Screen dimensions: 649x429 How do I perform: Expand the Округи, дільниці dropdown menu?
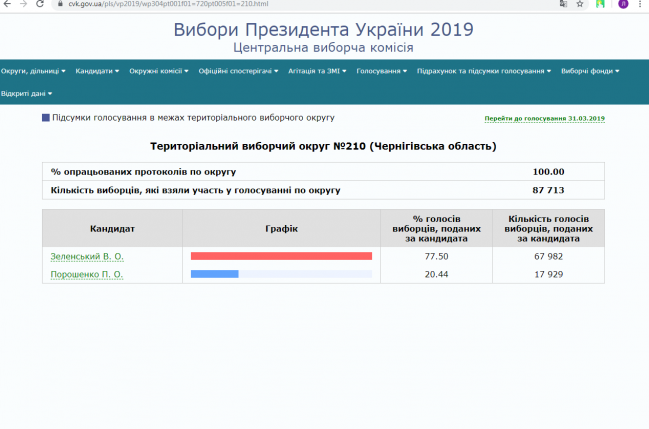(x=33, y=71)
